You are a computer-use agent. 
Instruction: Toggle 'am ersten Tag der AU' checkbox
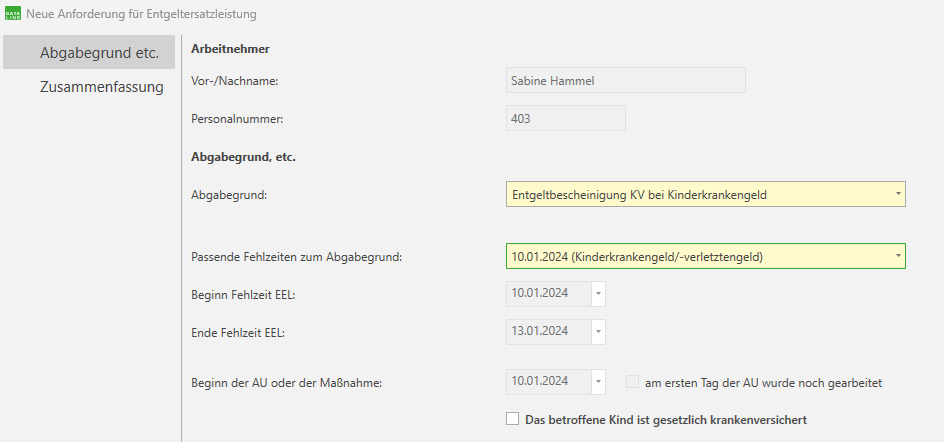pyautogui.click(x=632, y=382)
